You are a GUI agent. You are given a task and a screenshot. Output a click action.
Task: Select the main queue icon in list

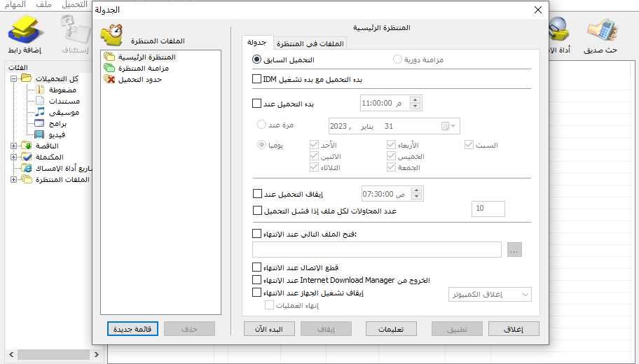pos(109,57)
